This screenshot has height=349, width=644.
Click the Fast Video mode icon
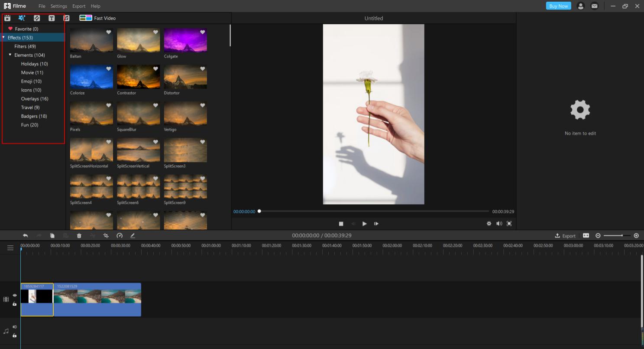coord(86,18)
